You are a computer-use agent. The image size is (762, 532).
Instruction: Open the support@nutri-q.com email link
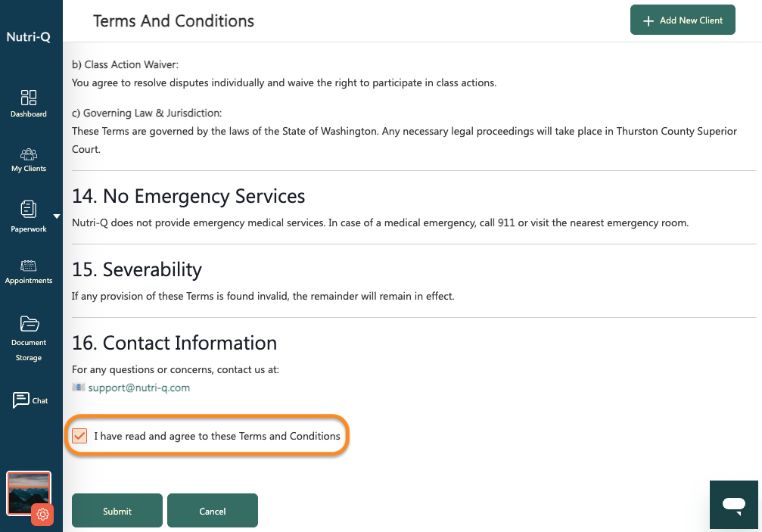[139, 387]
